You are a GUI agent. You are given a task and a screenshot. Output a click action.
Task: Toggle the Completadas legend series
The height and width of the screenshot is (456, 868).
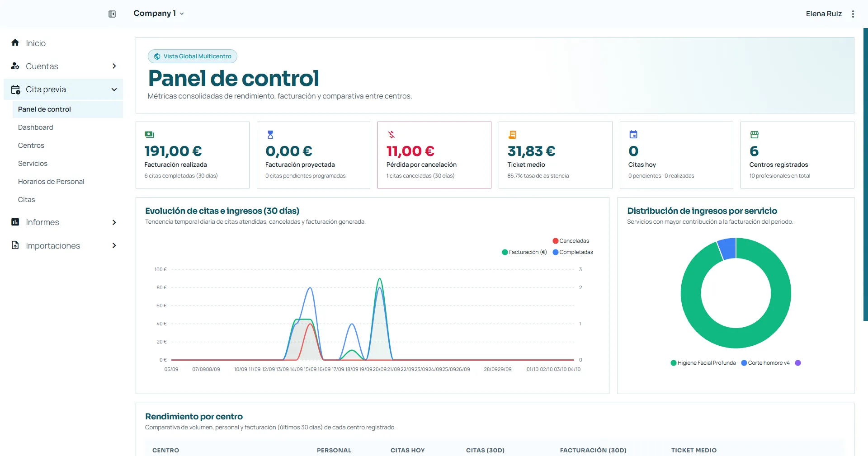[573, 252]
